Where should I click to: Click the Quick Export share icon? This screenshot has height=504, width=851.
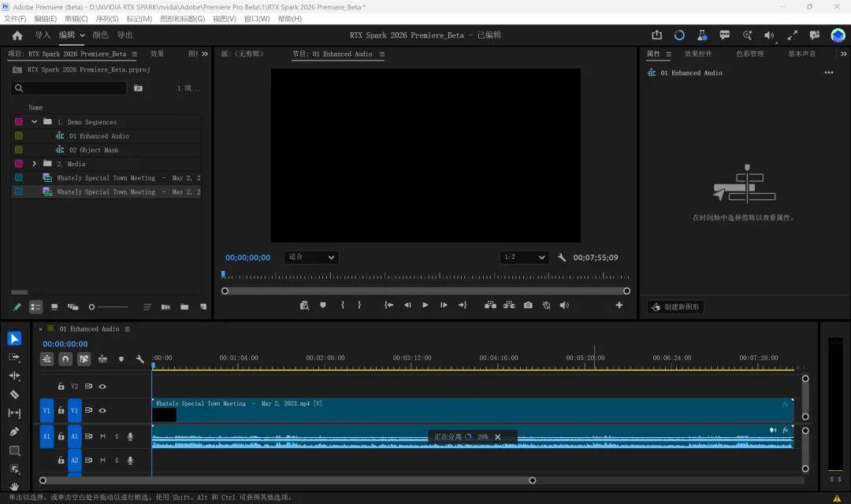point(656,35)
